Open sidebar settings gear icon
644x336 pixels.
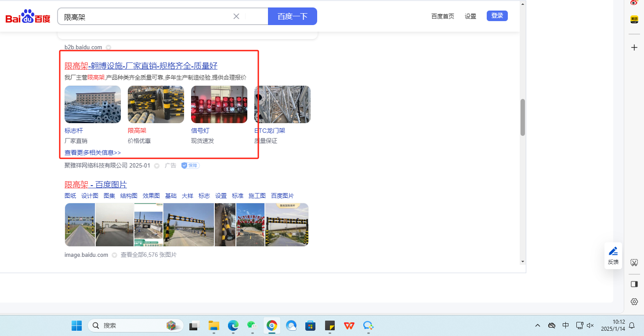pyautogui.click(x=634, y=302)
